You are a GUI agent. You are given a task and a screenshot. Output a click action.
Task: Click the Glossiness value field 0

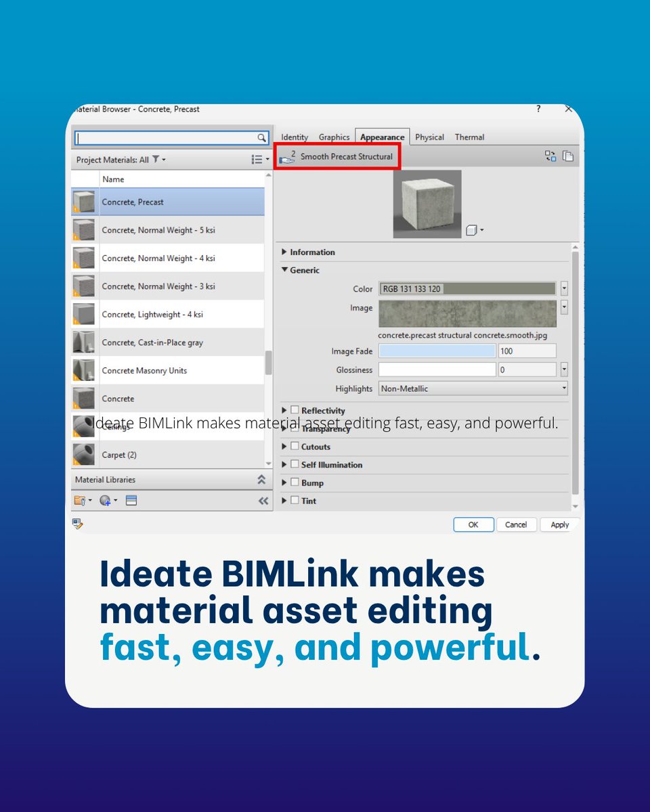(x=527, y=369)
